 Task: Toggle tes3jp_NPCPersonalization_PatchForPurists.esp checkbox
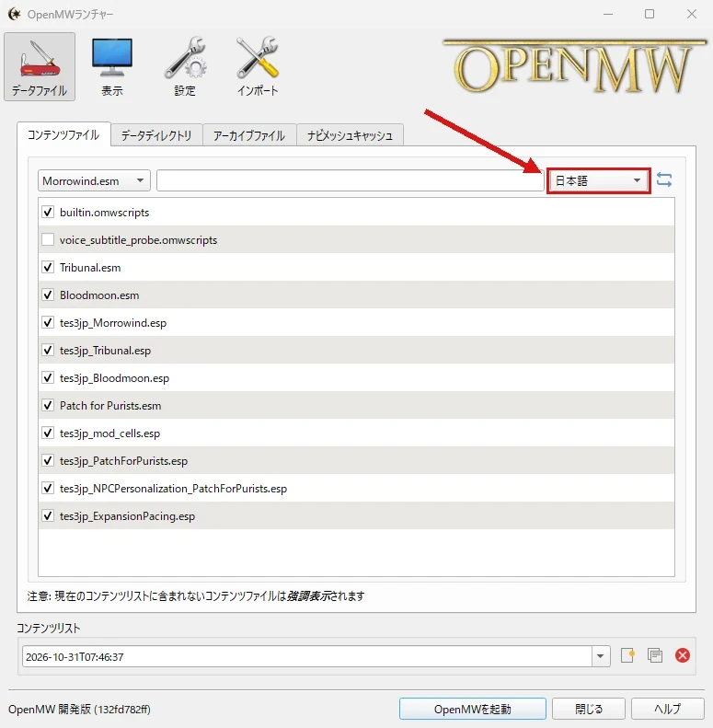(48, 489)
